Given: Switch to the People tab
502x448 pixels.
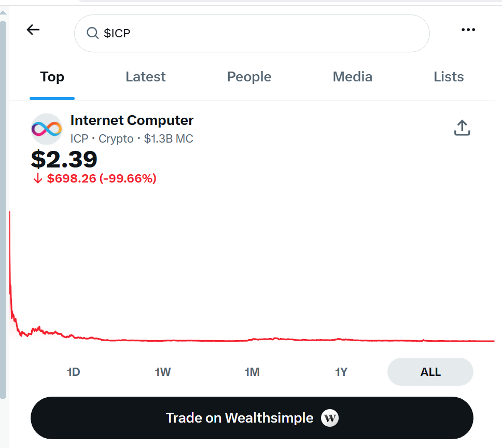Looking at the screenshot, I should pyautogui.click(x=249, y=77).
